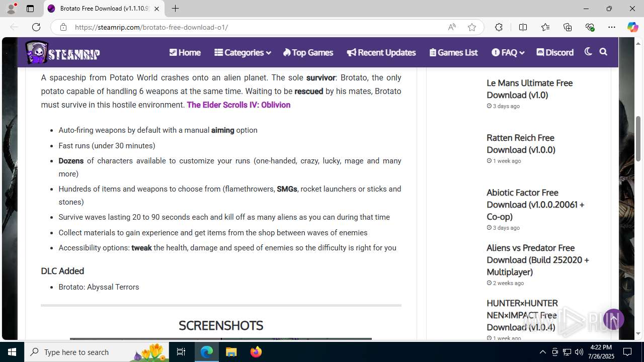Open Collections panel

click(x=568, y=27)
